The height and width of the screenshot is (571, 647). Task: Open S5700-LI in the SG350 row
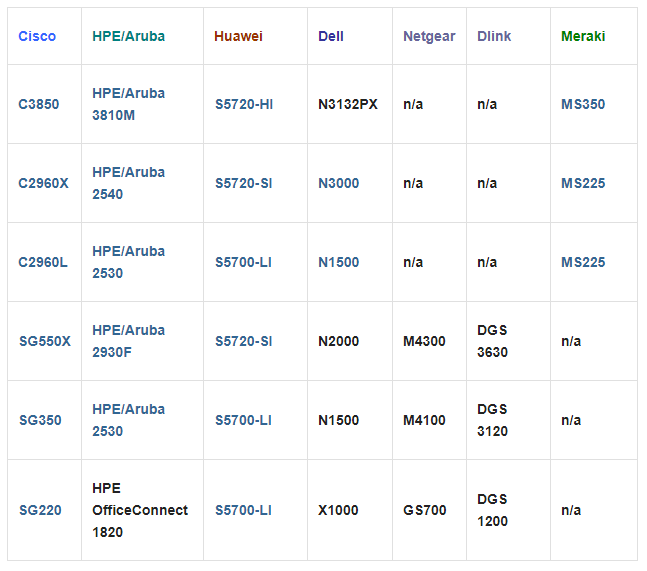coord(243,420)
